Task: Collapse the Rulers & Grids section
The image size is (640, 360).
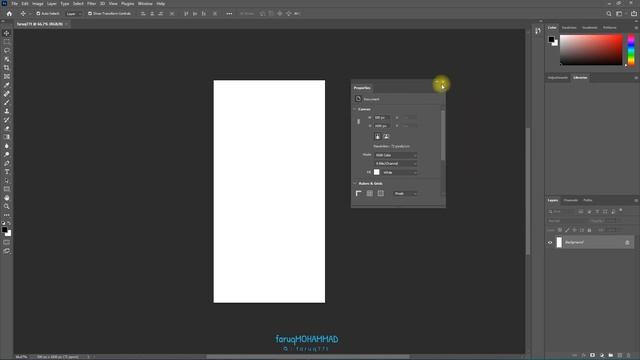Action: click(x=355, y=184)
